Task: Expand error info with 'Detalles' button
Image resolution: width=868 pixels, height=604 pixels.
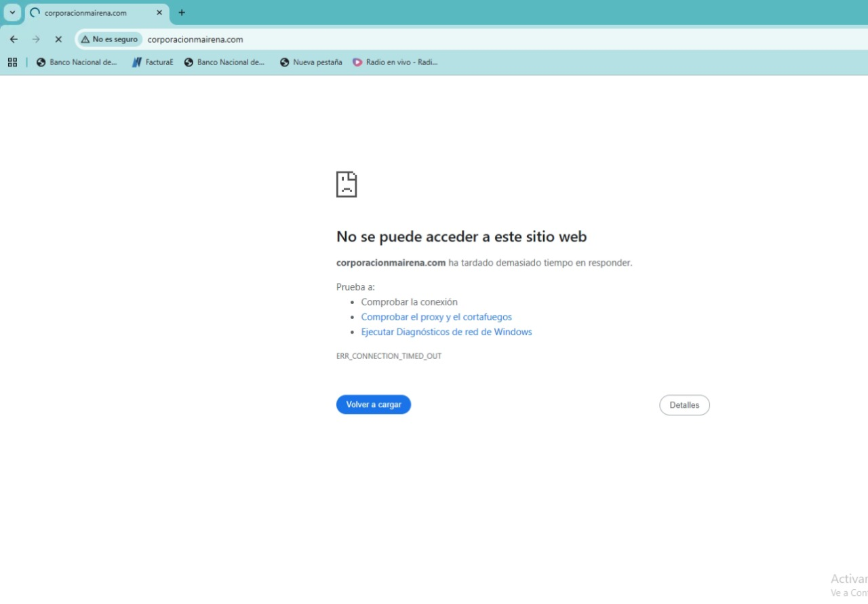Action: pyautogui.click(x=684, y=405)
